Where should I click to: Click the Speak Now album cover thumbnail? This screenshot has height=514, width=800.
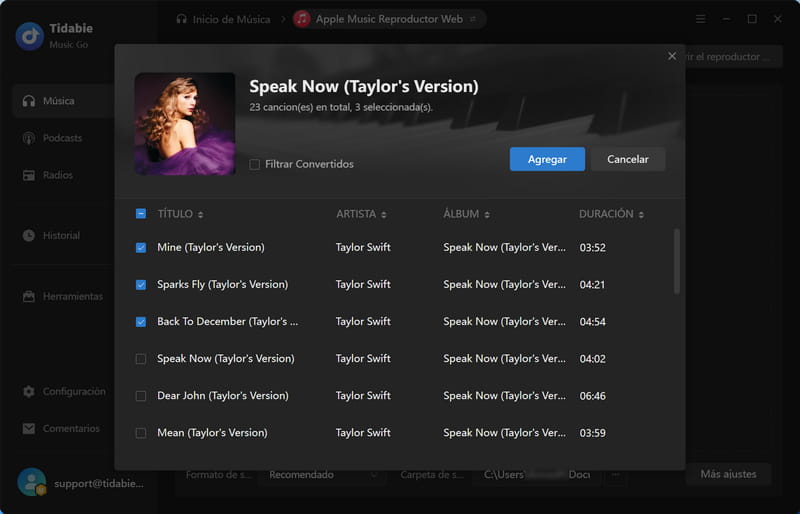coord(185,124)
